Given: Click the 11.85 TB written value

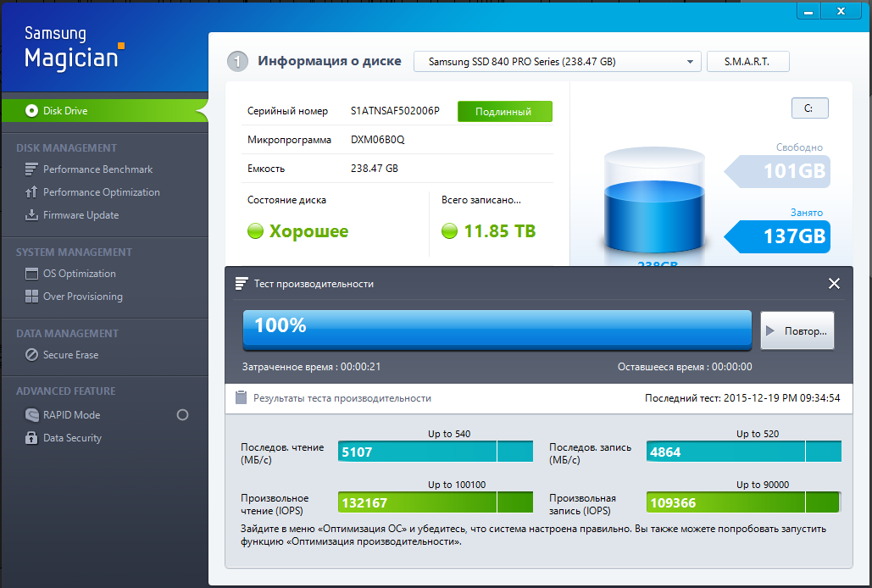Looking at the screenshot, I should tap(499, 231).
